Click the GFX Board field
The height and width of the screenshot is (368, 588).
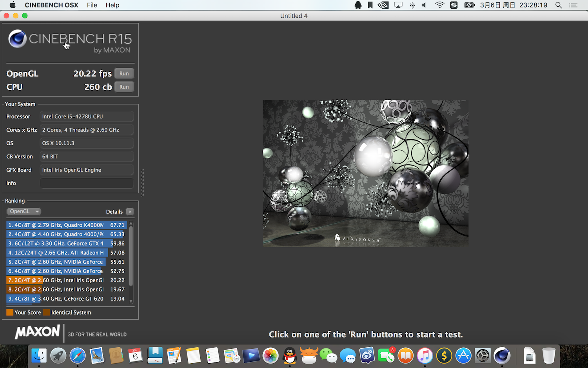[x=87, y=170]
